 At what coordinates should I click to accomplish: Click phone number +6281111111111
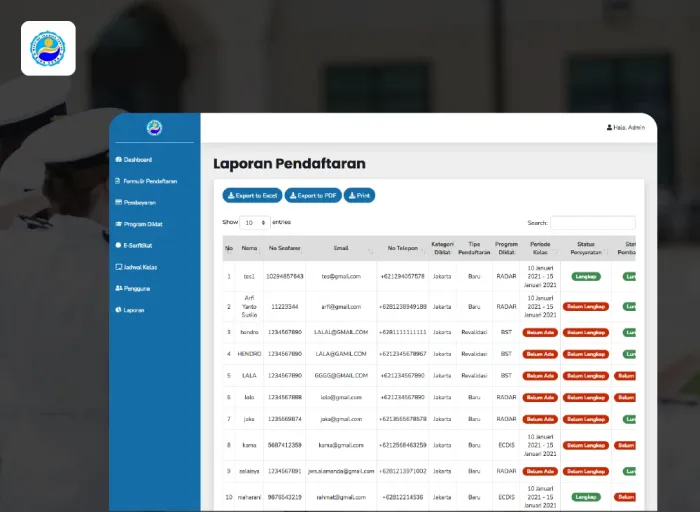(403, 332)
